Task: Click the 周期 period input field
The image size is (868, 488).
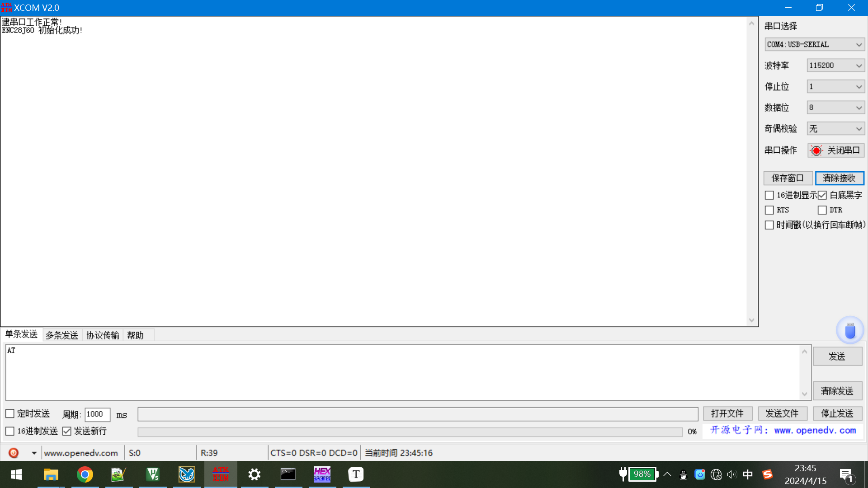Action: [97, 414]
